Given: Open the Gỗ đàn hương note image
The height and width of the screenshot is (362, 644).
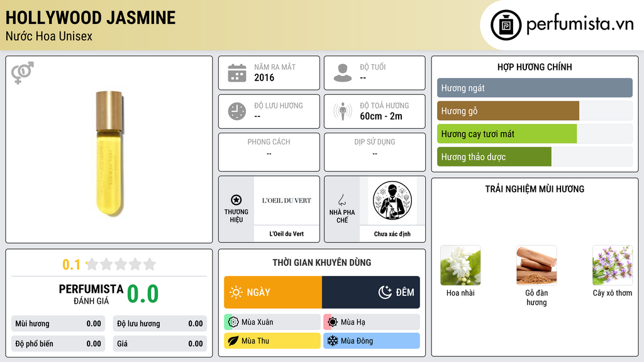Looking at the screenshot, I should pos(536,265).
